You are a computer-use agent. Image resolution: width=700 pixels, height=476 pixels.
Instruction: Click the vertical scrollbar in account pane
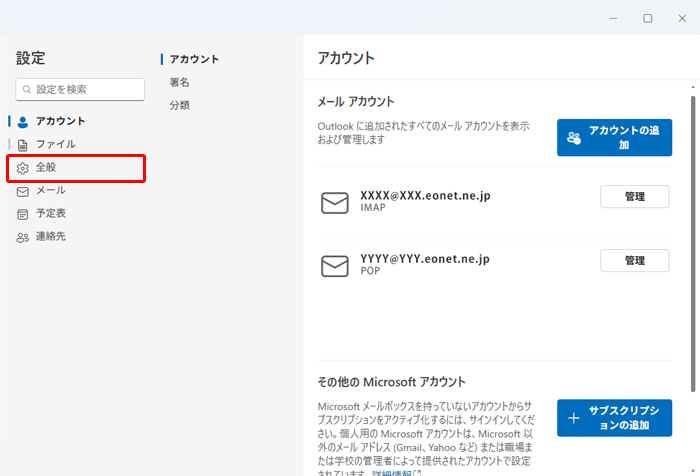[x=692, y=240]
